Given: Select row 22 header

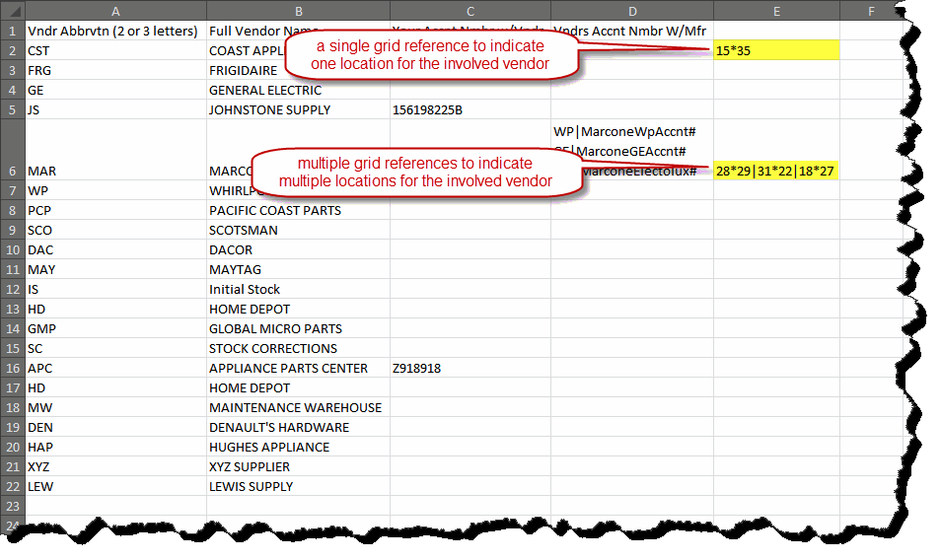Looking at the screenshot, I should tap(13, 486).
